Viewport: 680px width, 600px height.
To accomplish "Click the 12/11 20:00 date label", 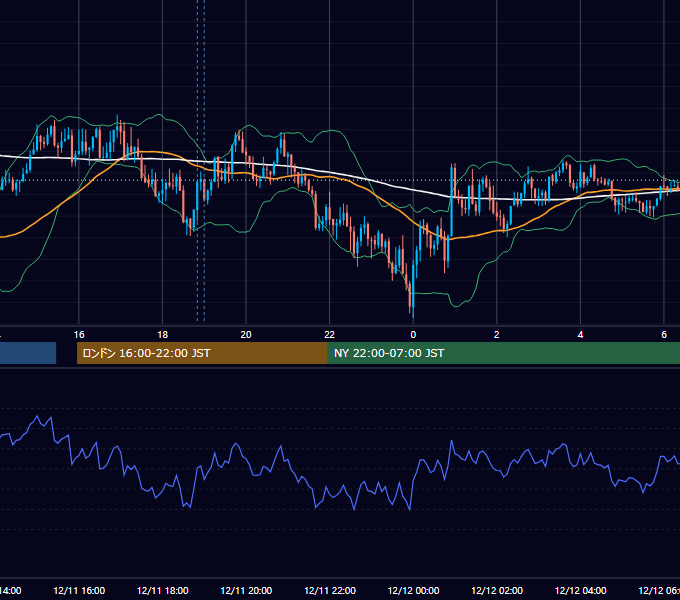I will point(246,590).
